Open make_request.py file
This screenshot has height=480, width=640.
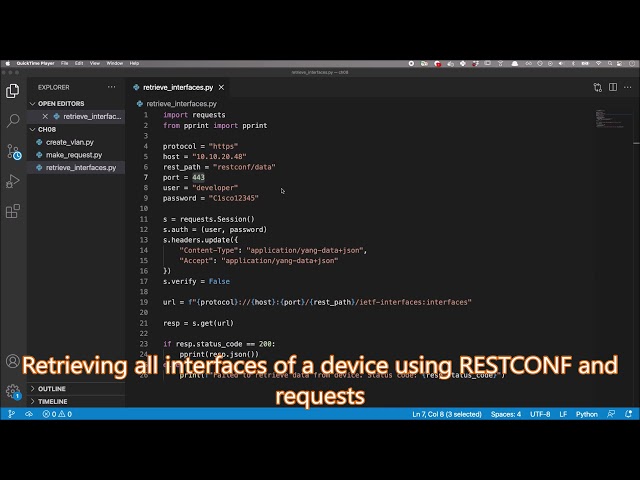coord(76,155)
